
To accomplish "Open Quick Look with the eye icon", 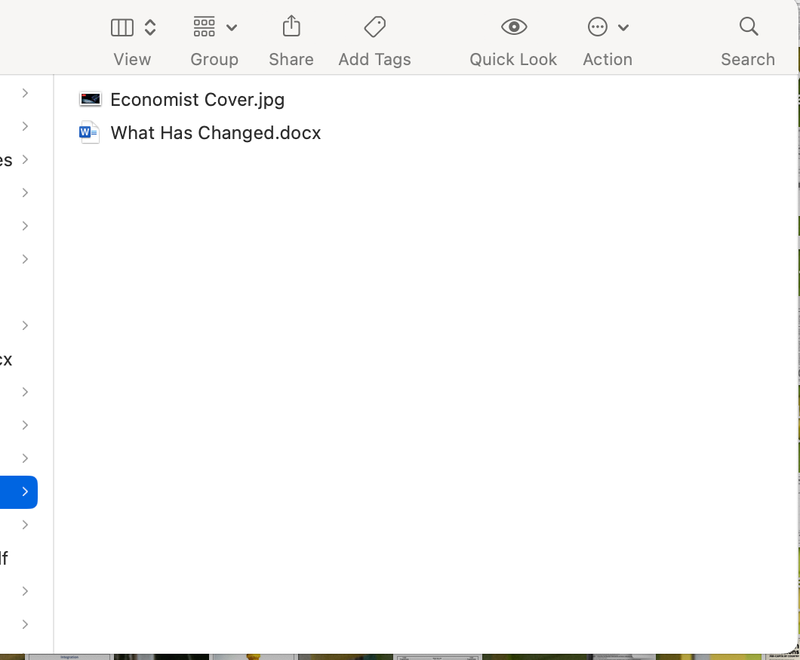I will tap(512, 27).
